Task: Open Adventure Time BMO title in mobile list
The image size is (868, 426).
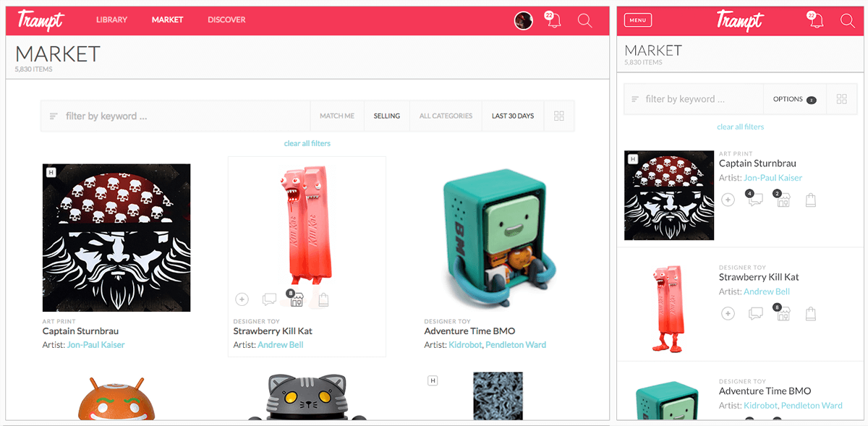Action: point(765,391)
